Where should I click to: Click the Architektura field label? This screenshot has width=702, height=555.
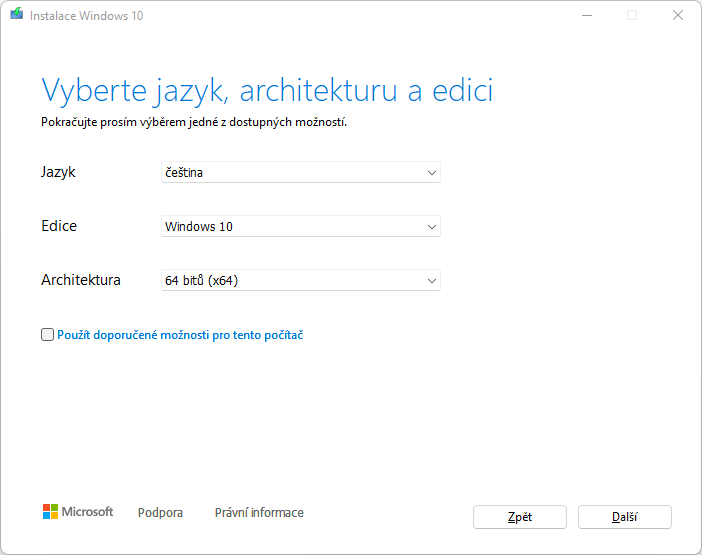coord(81,280)
